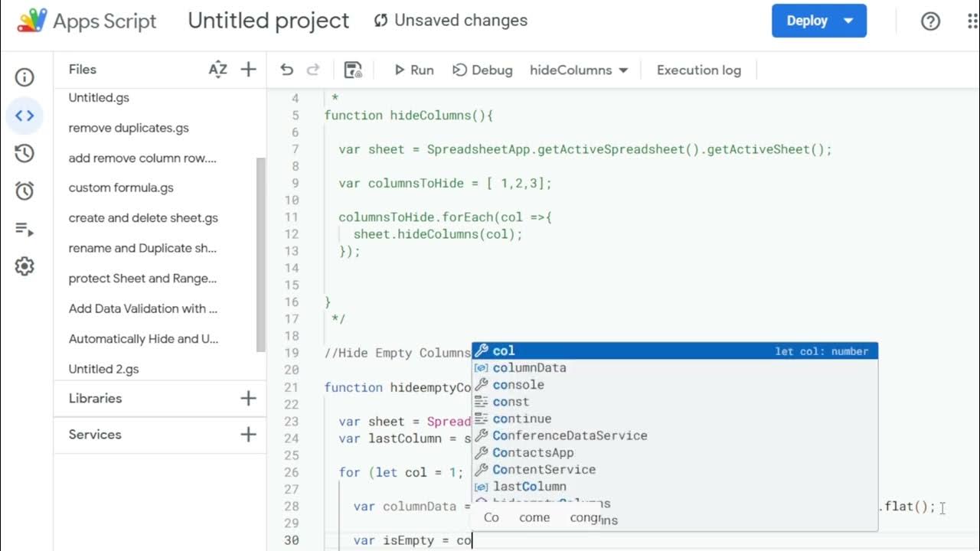
Task: Sort files alphabetically with the AZ icon
Action: click(218, 70)
